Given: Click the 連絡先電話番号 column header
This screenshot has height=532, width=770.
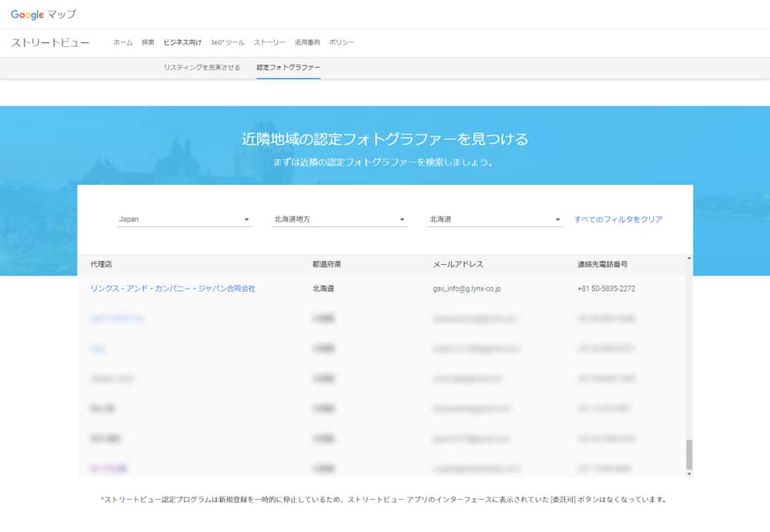Looking at the screenshot, I should point(603,264).
